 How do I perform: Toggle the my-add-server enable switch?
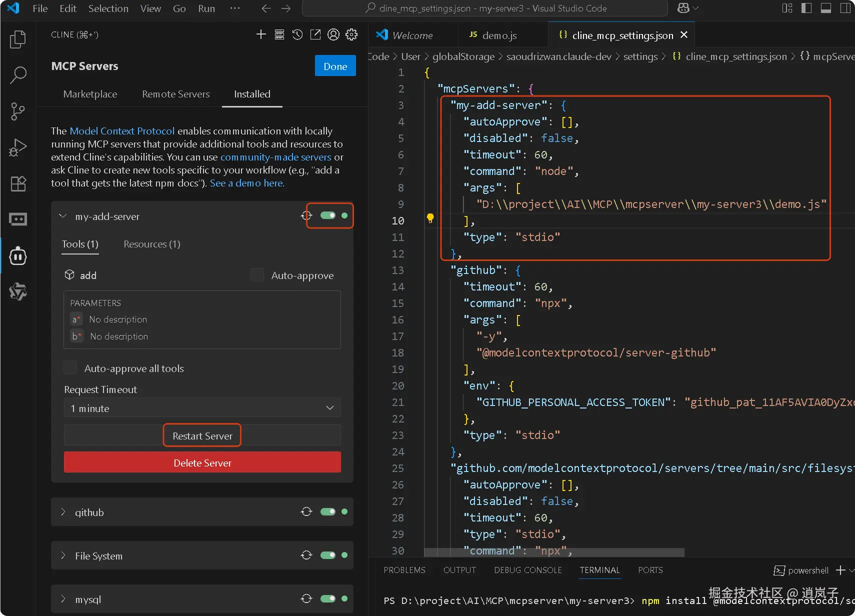pyautogui.click(x=328, y=215)
